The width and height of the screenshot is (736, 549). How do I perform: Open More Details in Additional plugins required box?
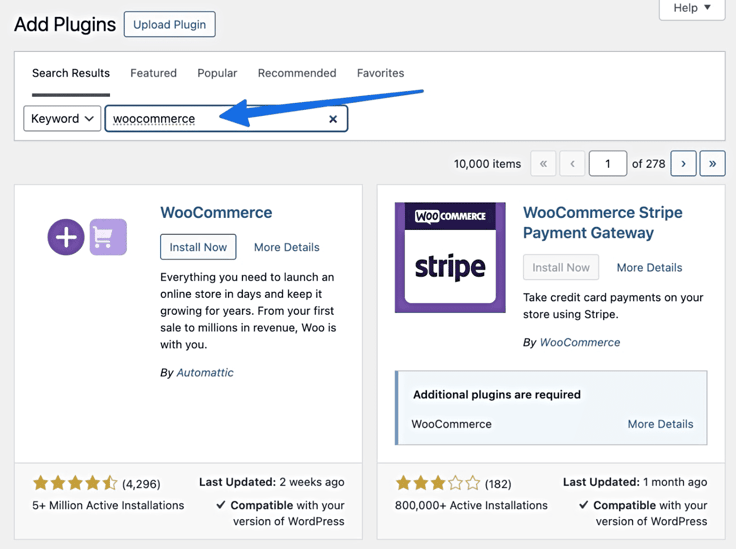pos(660,424)
